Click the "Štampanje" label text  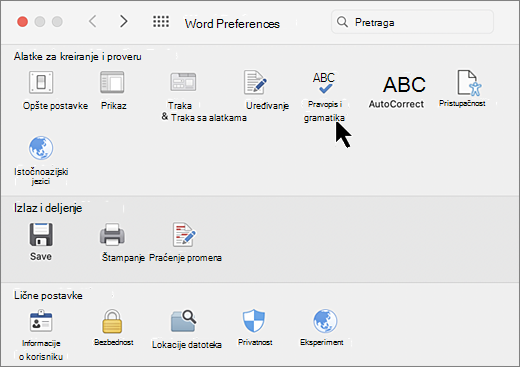[x=123, y=258]
